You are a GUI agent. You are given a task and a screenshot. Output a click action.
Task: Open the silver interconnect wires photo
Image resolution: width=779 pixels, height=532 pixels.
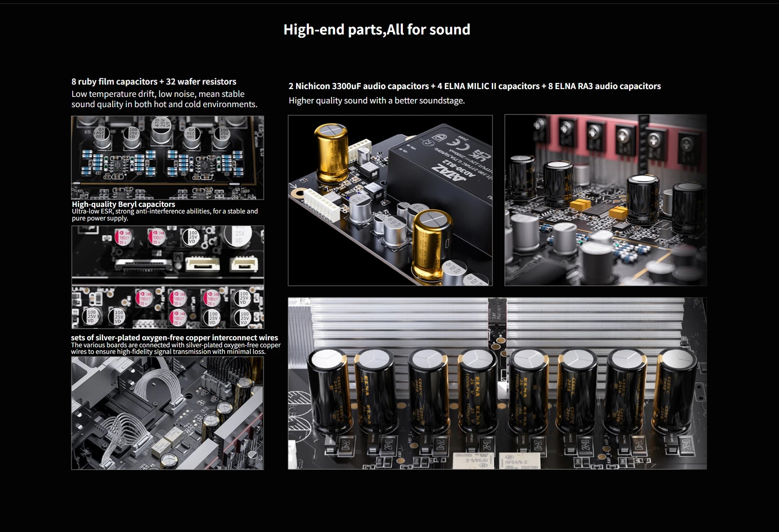point(167,413)
